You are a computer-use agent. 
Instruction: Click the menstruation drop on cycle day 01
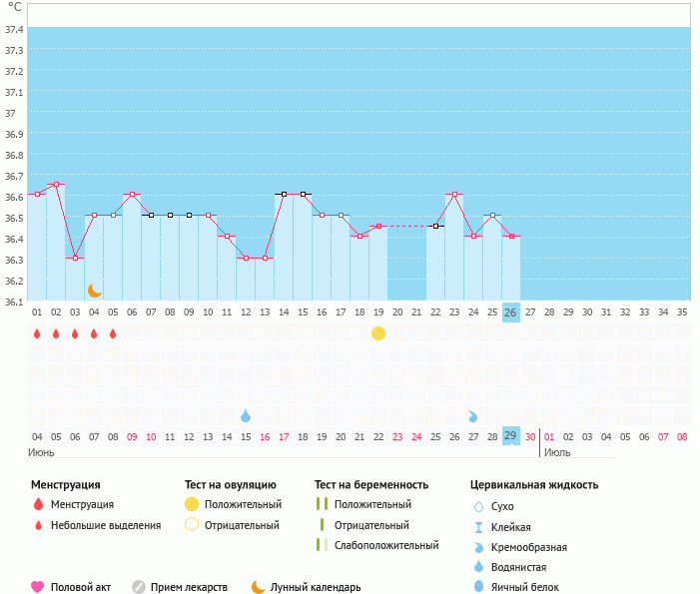click(x=37, y=333)
